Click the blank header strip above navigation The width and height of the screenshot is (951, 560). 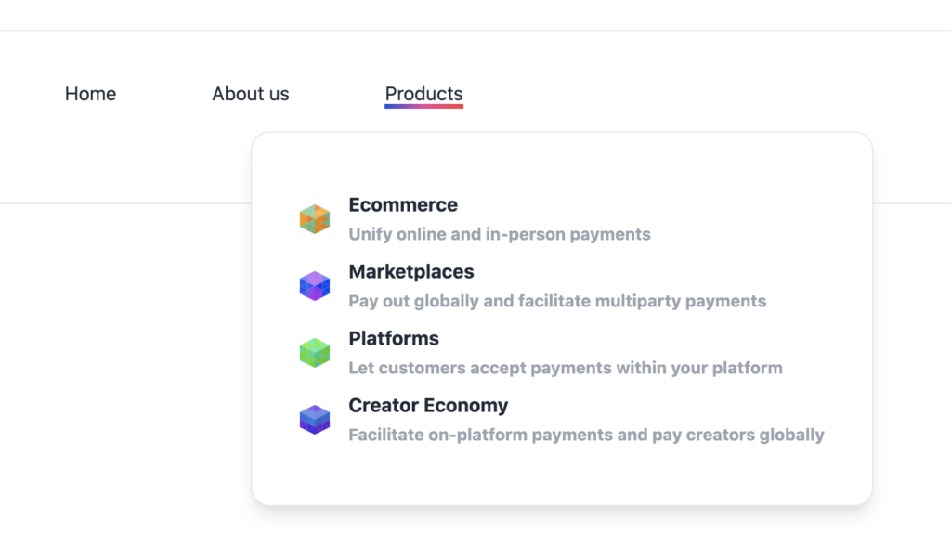click(x=475, y=15)
